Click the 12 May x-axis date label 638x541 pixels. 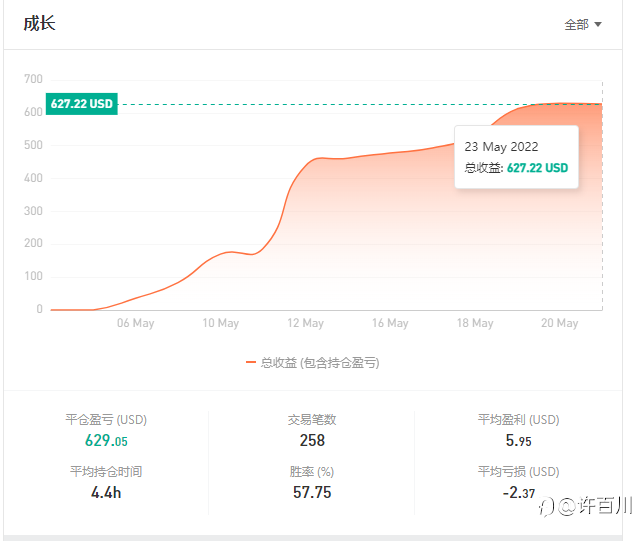pyautogui.click(x=305, y=323)
